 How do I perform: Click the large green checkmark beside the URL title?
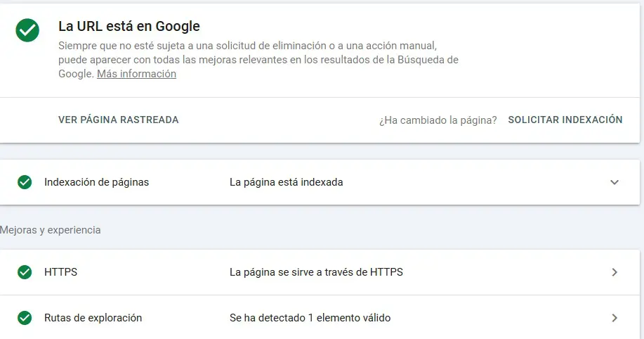pos(27,30)
